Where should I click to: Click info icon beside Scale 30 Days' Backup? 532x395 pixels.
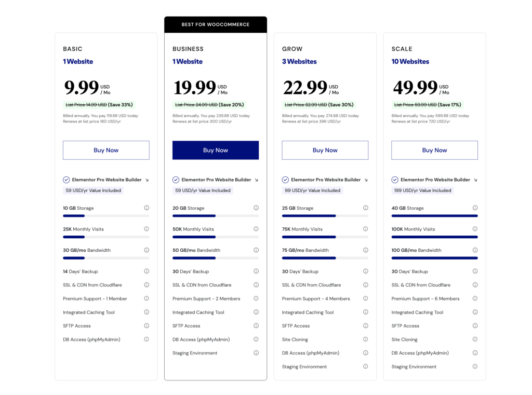[x=475, y=271]
